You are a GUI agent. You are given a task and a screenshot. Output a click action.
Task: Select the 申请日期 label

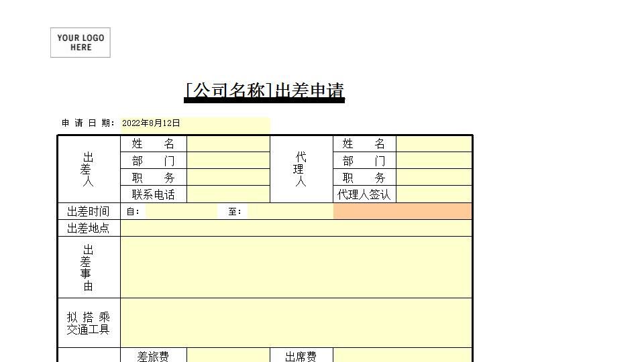tap(89, 123)
